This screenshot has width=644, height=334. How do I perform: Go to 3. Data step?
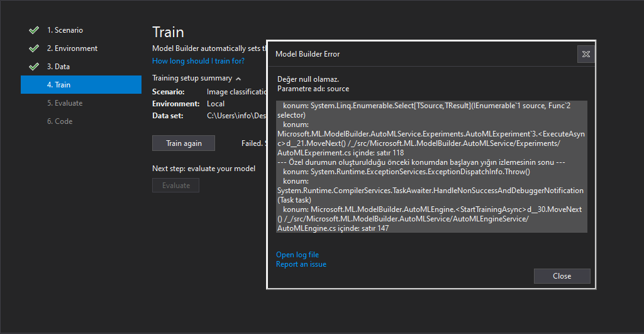(58, 67)
